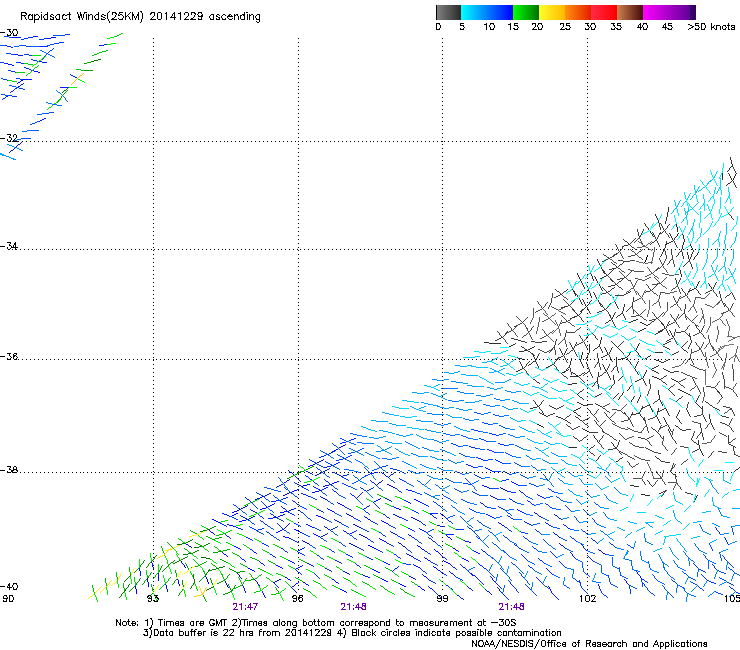
Task: Click the longitude label '99'
Action: [x=442, y=599]
